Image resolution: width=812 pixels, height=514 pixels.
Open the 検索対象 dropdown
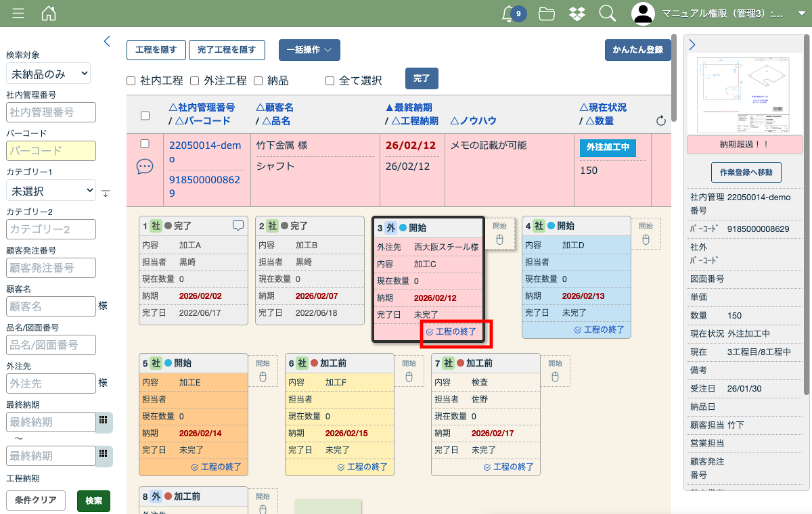48,73
